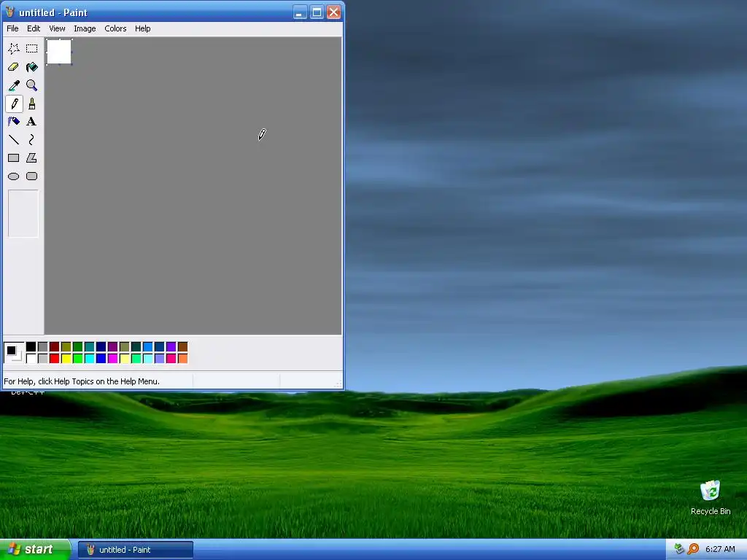Choose the Ellipse tool
This screenshot has height=560, width=747.
point(14,176)
